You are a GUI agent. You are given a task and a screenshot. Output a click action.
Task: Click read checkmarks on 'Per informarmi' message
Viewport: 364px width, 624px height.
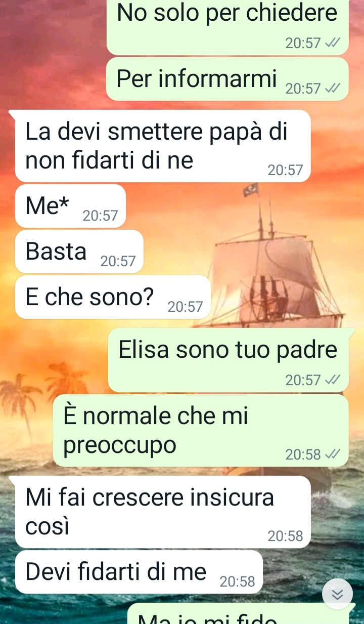[332, 89]
